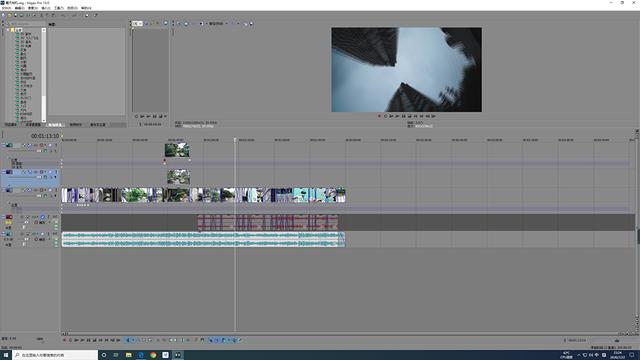Switch to the rightmost docked panel tab
This screenshot has height=360, width=640.
[98, 124]
